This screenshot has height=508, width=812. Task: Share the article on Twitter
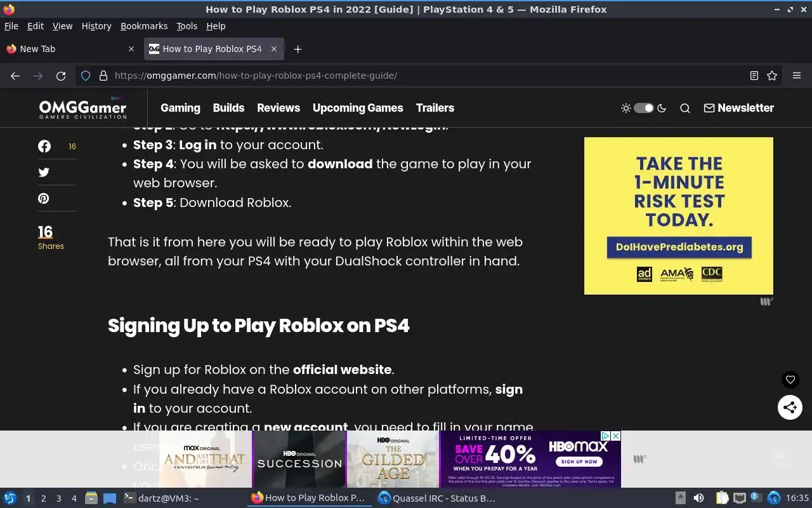[44, 172]
